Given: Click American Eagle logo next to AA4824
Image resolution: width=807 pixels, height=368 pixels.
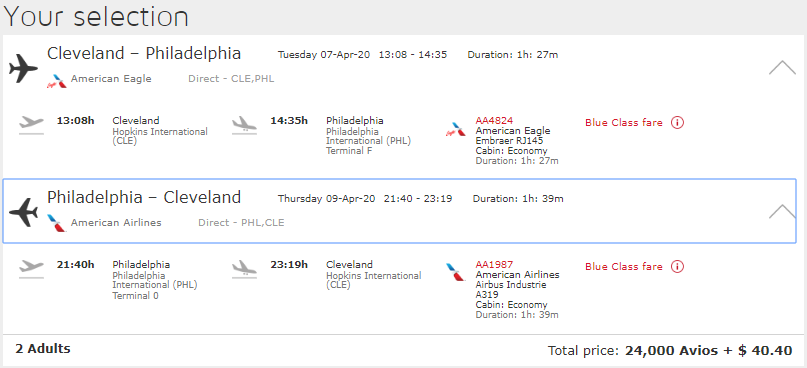Looking at the screenshot, I should (455, 130).
